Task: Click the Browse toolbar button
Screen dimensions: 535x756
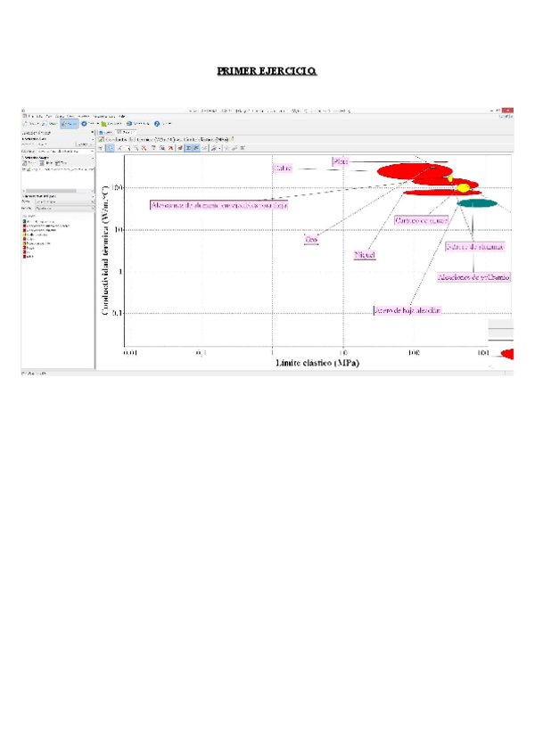Action: tap(30, 123)
